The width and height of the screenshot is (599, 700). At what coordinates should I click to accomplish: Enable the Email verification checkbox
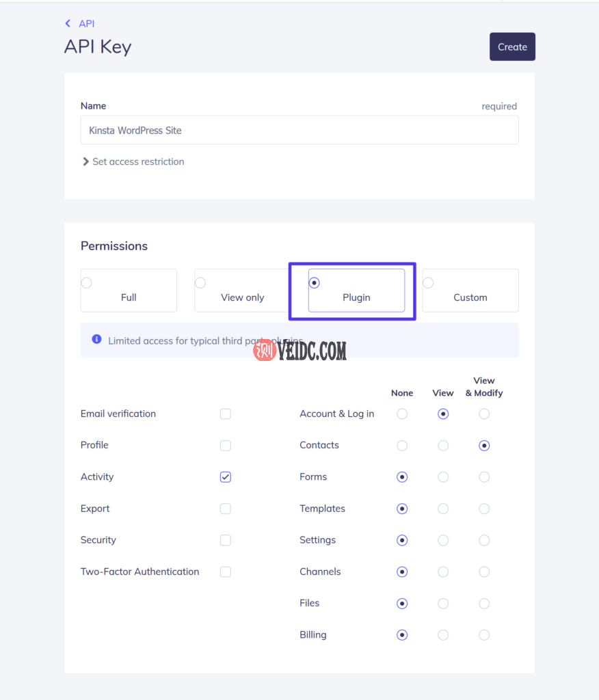click(x=226, y=414)
